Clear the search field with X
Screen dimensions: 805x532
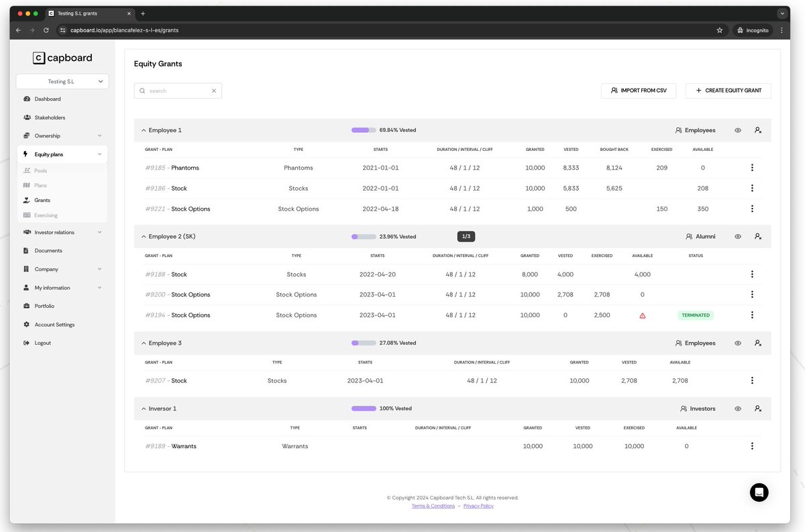point(214,91)
